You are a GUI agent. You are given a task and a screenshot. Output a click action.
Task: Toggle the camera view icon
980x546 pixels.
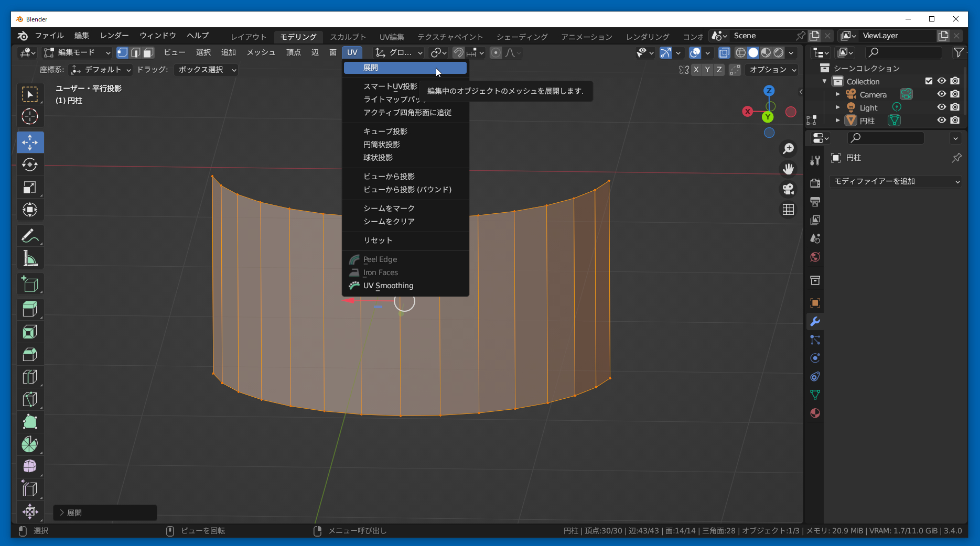pos(788,189)
